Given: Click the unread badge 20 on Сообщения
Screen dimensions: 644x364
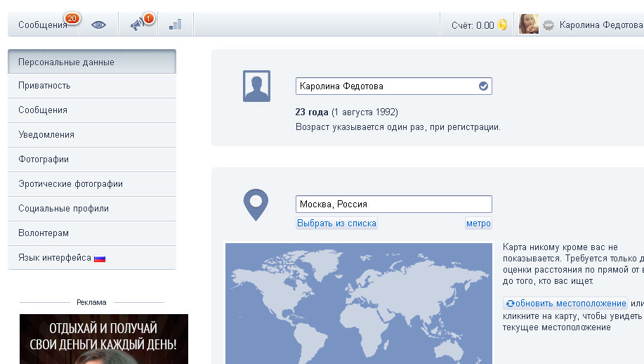Looking at the screenshot, I should tap(72, 18).
